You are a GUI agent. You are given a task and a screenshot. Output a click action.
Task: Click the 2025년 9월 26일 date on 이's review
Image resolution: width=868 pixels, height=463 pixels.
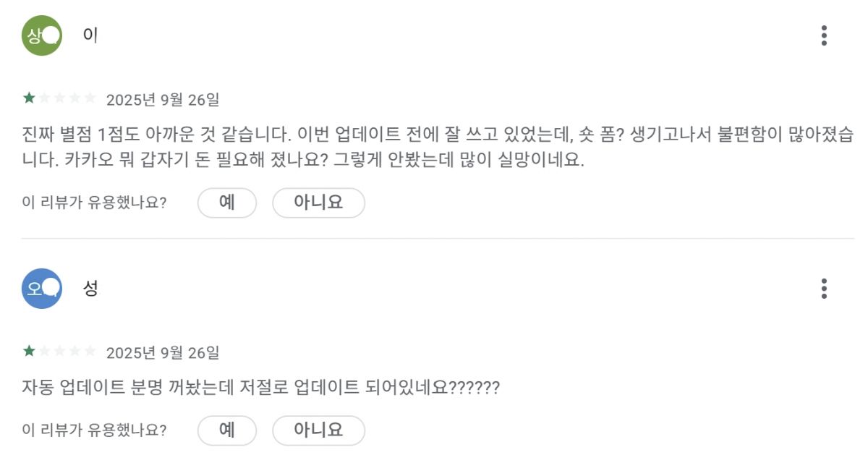163,99
